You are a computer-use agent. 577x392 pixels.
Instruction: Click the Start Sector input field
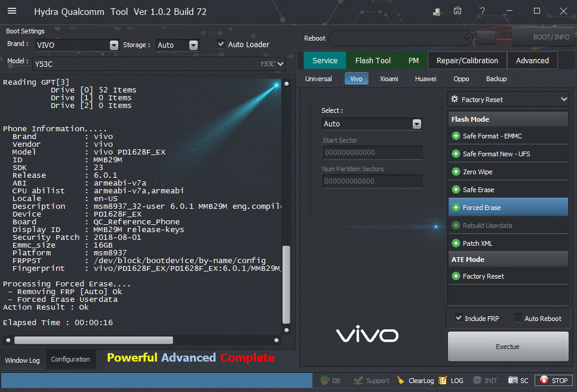372,152
